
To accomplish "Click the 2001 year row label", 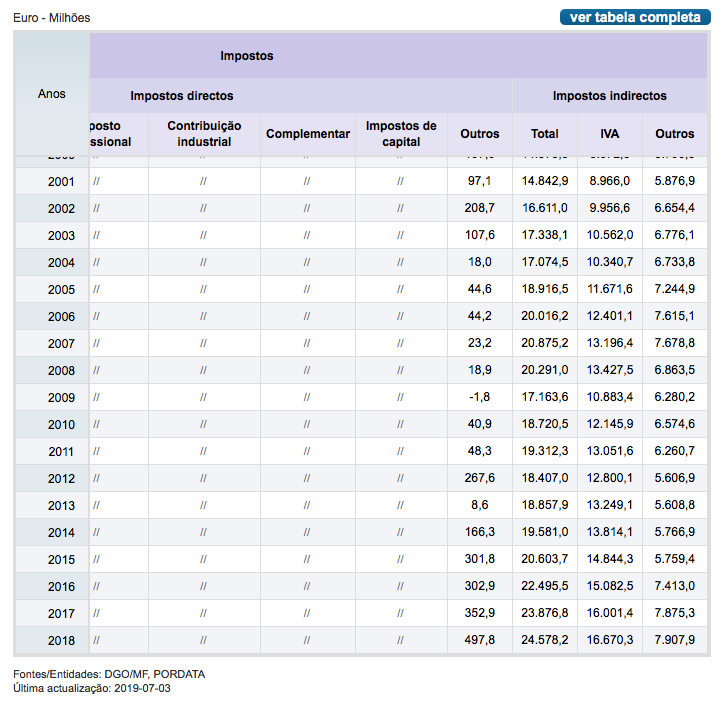I will [61, 182].
